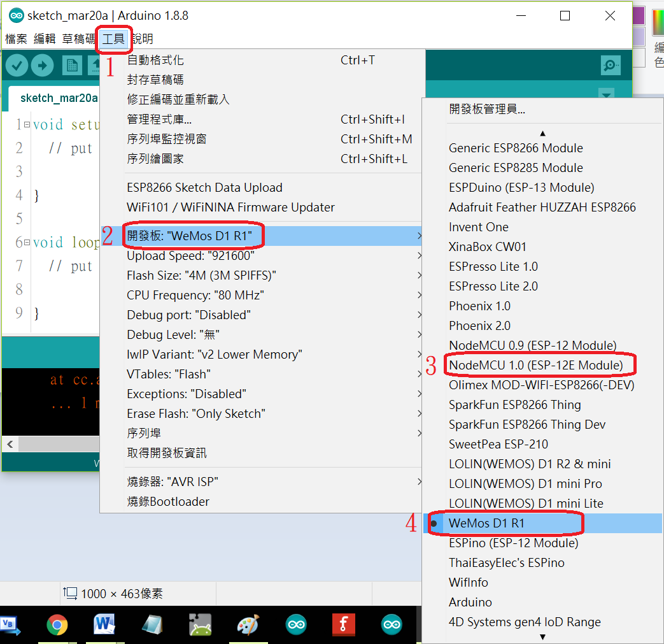Choose 修正編碼並重新載入 entry

tap(261, 99)
